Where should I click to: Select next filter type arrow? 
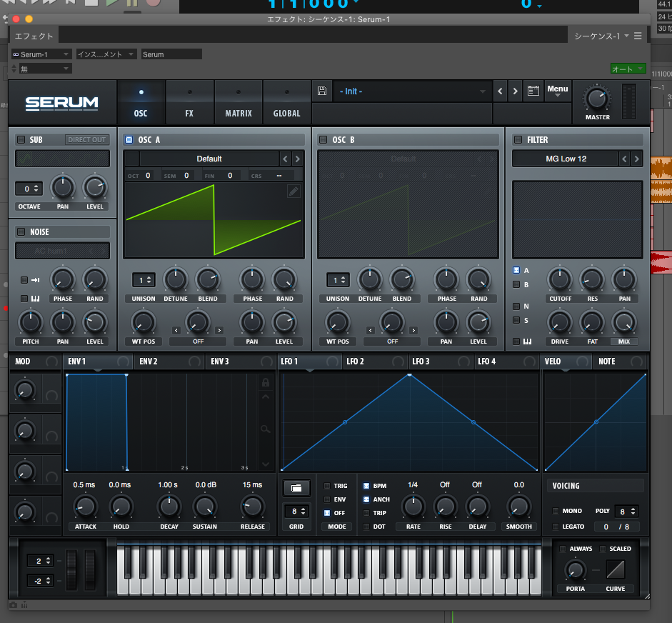coord(637,159)
